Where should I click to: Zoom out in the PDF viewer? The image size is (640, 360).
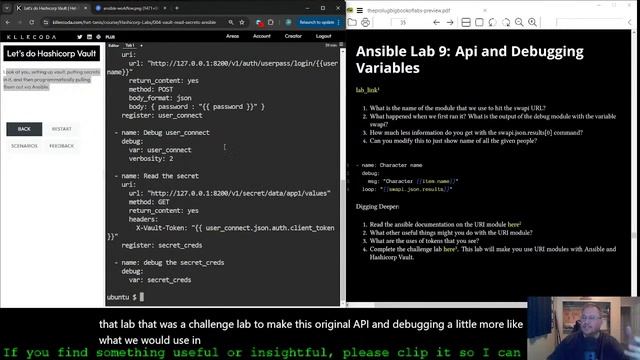(x=519, y=22)
